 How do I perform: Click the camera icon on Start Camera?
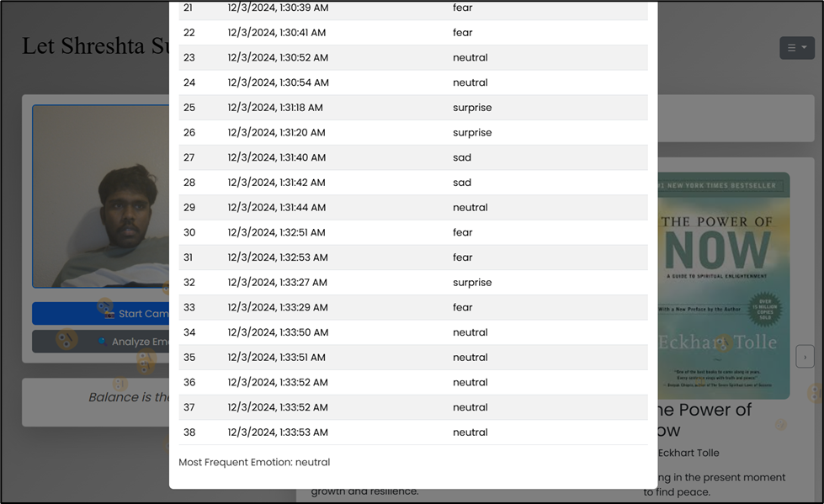pos(109,314)
